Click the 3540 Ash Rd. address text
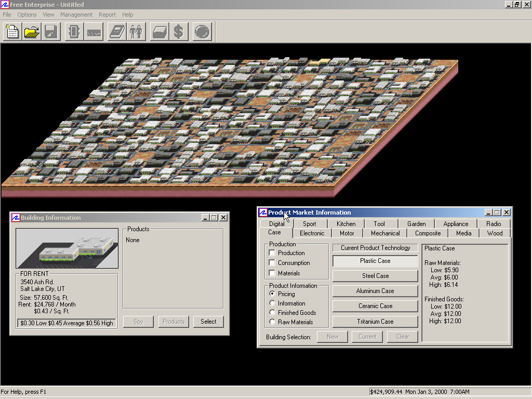532x399 pixels. pyautogui.click(x=37, y=282)
